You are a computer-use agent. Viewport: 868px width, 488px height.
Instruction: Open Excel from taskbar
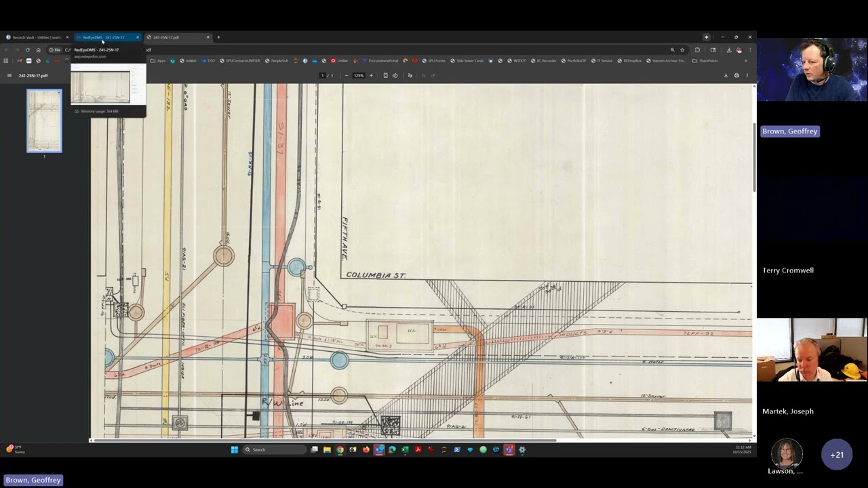click(x=405, y=449)
